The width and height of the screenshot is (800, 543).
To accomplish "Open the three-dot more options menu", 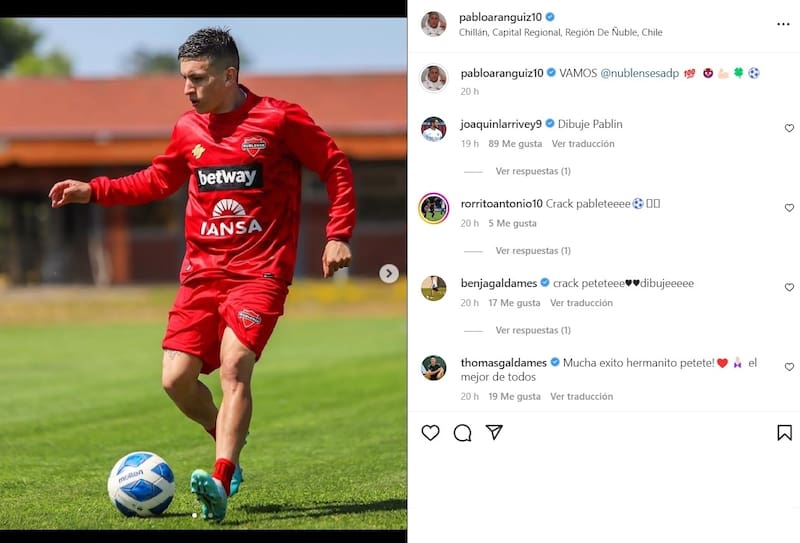I will pos(783,24).
